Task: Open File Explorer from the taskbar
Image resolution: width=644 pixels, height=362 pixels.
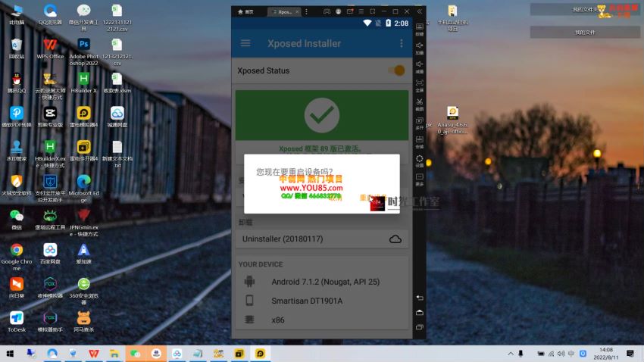Action: click(x=114, y=354)
